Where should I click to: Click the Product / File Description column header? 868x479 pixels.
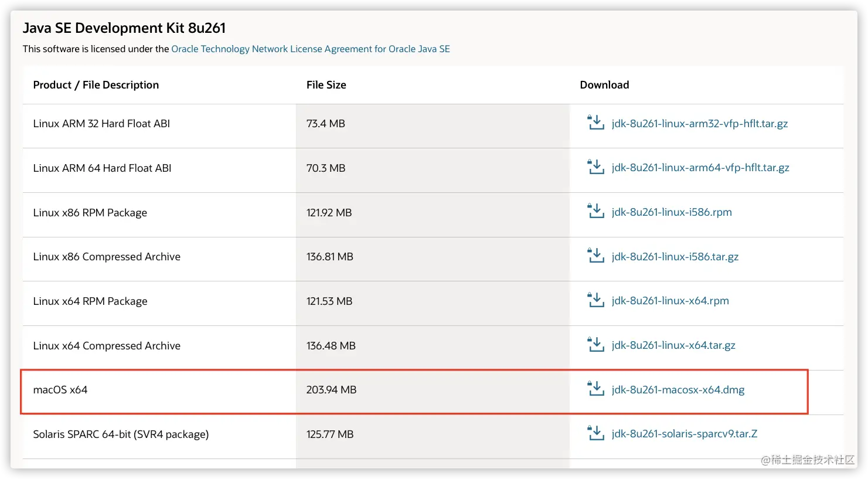[x=96, y=85]
